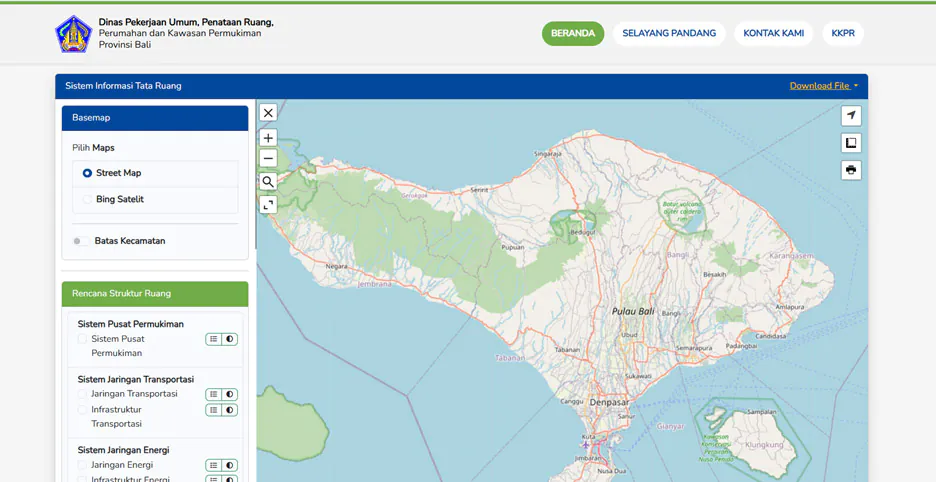Click the Karangasem label on map
This screenshot has width=936, height=482.
(x=791, y=256)
